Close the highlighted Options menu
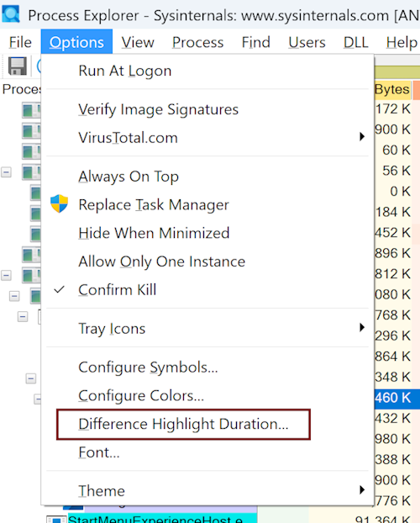The height and width of the screenshot is (523, 420). [76, 42]
